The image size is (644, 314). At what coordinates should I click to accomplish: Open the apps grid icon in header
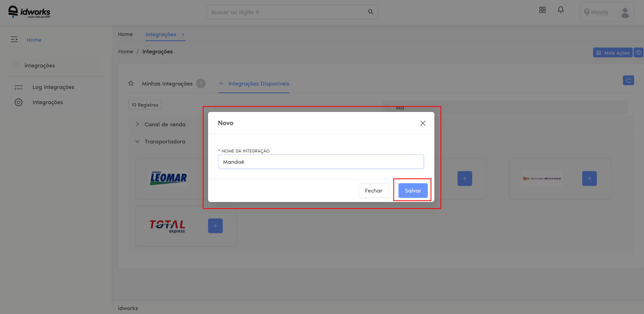click(542, 10)
